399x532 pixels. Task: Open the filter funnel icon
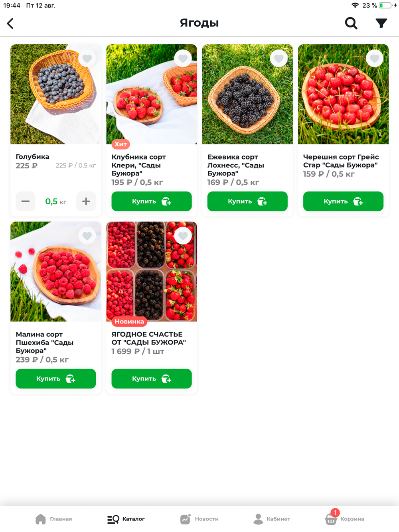(x=381, y=23)
